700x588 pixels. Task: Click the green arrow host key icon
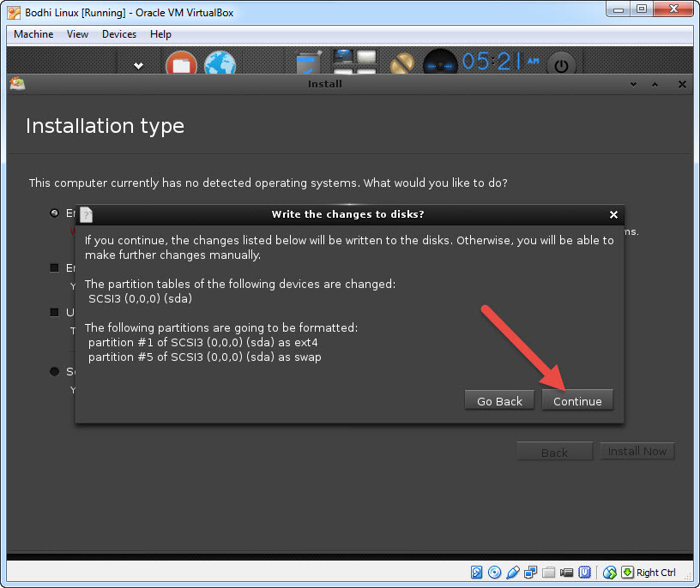(x=627, y=572)
